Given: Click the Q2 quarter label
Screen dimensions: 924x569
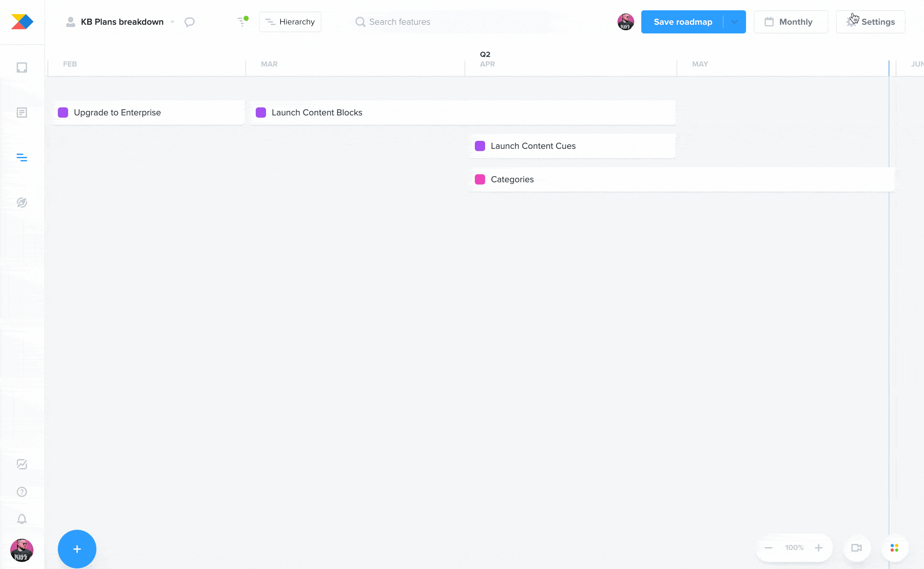Looking at the screenshot, I should pos(485,54).
